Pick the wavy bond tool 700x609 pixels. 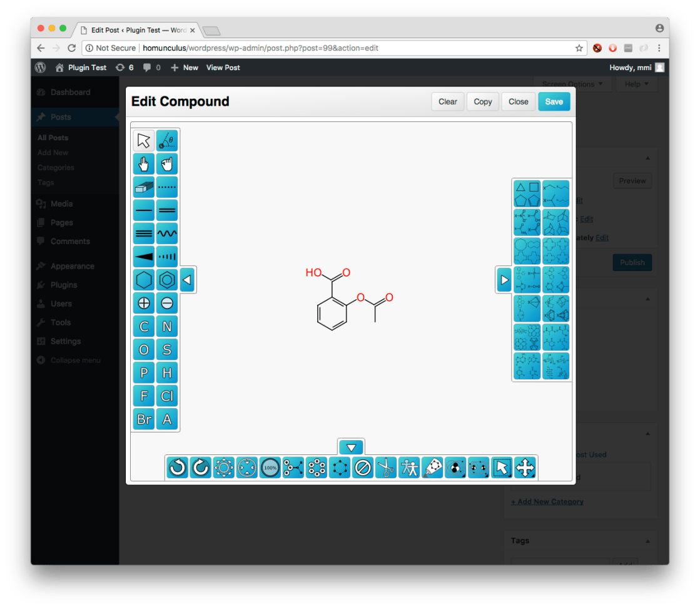pos(167,233)
